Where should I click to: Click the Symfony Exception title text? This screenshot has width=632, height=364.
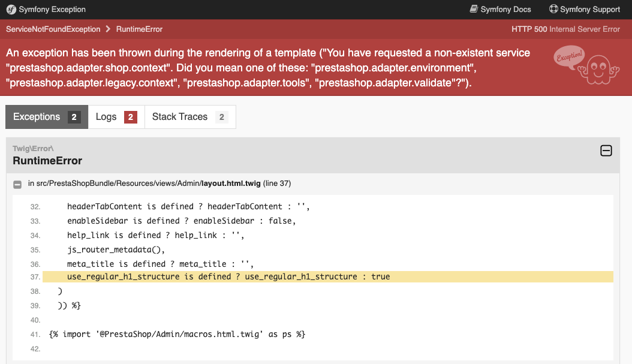(52, 10)
